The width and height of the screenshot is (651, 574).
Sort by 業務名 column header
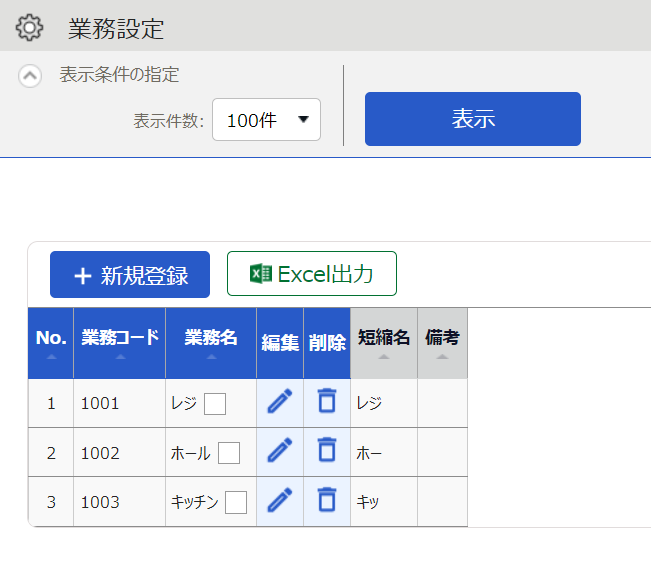pyautogui.click(x=211, y=343)
